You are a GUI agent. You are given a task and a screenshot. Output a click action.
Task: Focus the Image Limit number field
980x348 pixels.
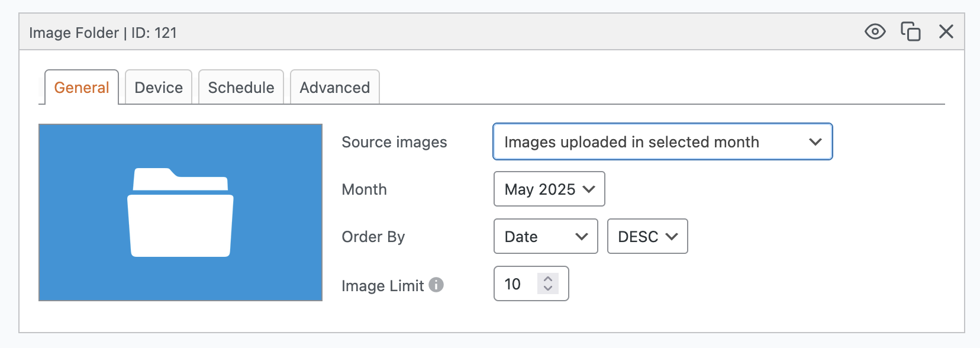pos(515,284)
